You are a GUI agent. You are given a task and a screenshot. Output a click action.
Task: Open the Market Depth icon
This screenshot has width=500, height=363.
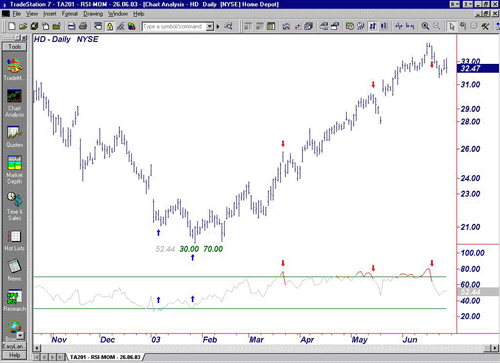[x=14, y=163]
